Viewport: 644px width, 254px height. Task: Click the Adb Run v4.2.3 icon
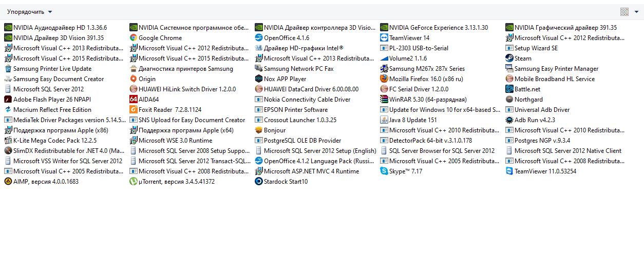click(x=509, y=120)
